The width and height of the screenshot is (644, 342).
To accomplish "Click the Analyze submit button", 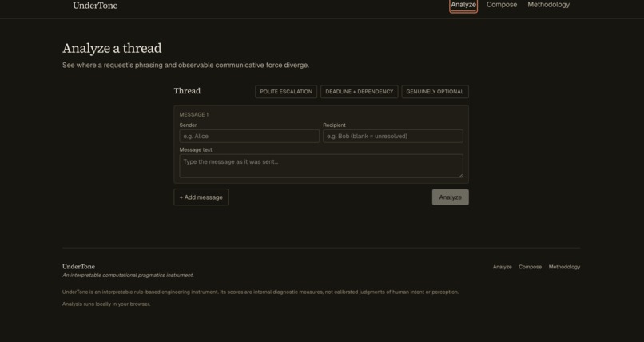I will (x=450, y=197).
